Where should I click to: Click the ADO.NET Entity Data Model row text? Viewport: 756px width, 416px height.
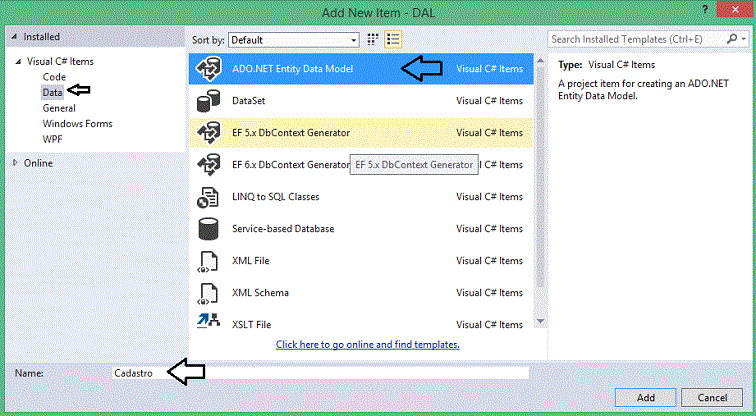tap(293, 68)
